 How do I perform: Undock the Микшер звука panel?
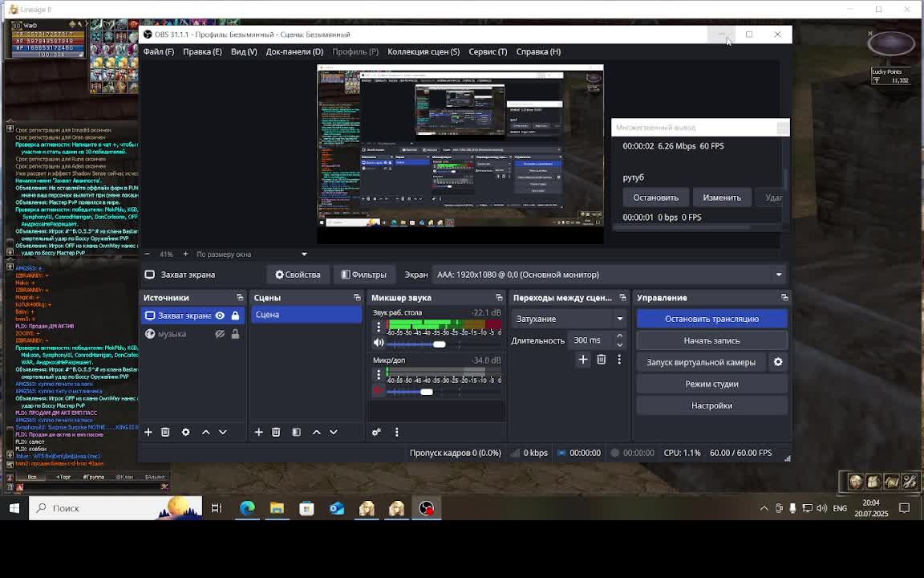(499, 298)
